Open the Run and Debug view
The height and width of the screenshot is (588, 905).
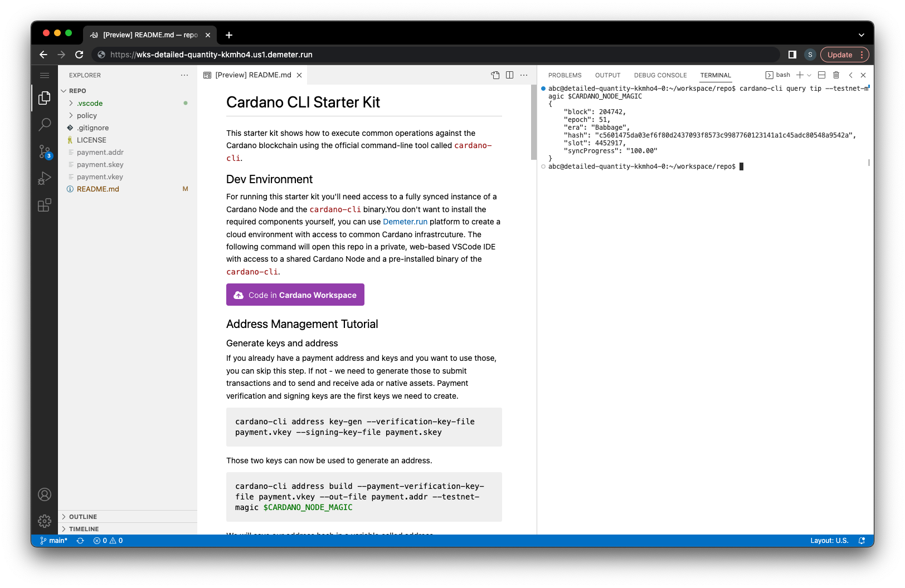click(45, 178)
